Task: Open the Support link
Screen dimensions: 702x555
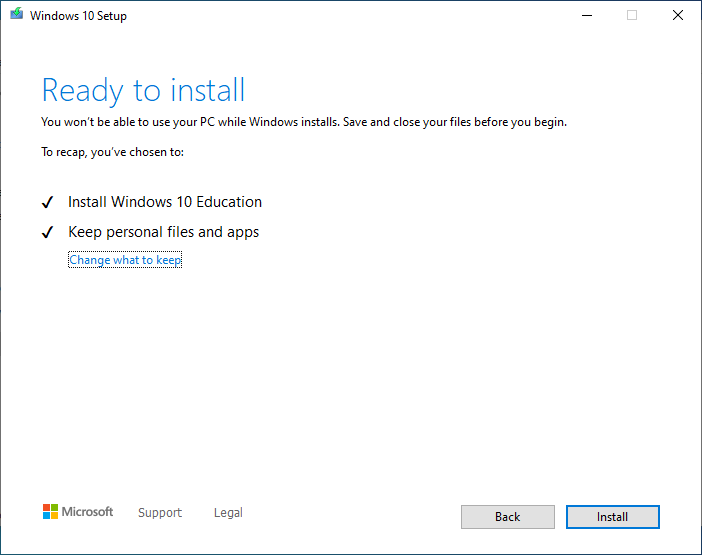Action: click(x=160, y=512)
